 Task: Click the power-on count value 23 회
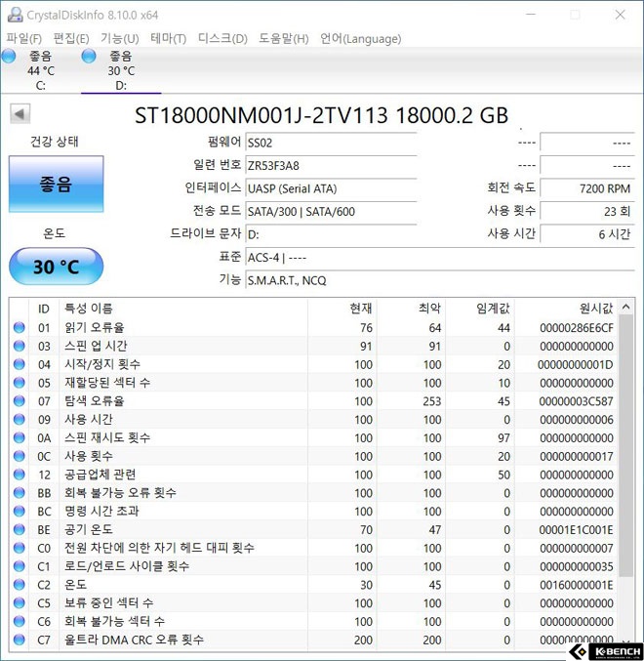(x=587, y=211)
